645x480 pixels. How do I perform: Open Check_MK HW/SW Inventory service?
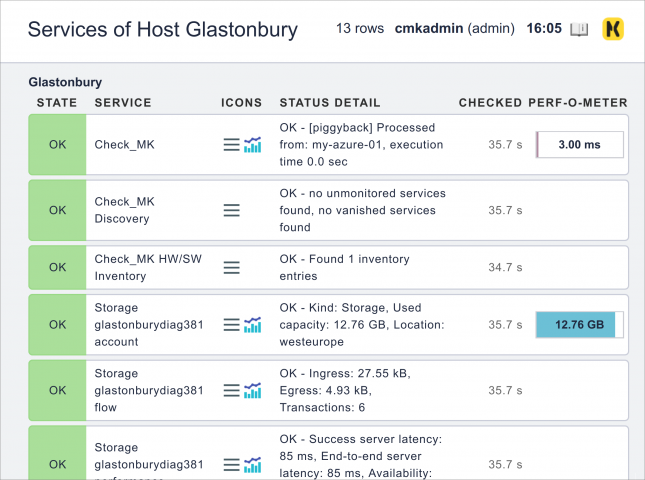[x=148, y=267]
